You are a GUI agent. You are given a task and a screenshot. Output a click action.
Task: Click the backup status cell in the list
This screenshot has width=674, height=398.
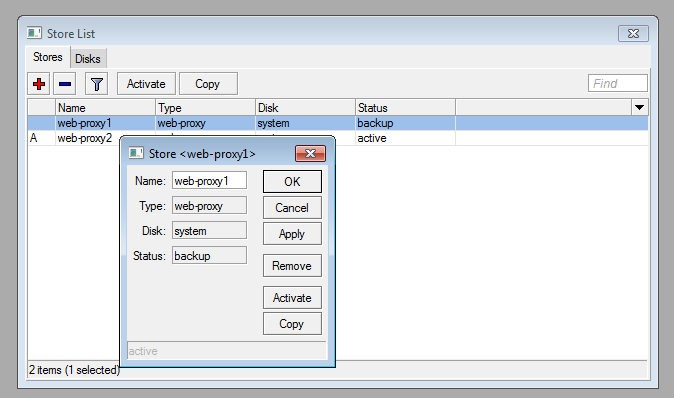[405, 123]
